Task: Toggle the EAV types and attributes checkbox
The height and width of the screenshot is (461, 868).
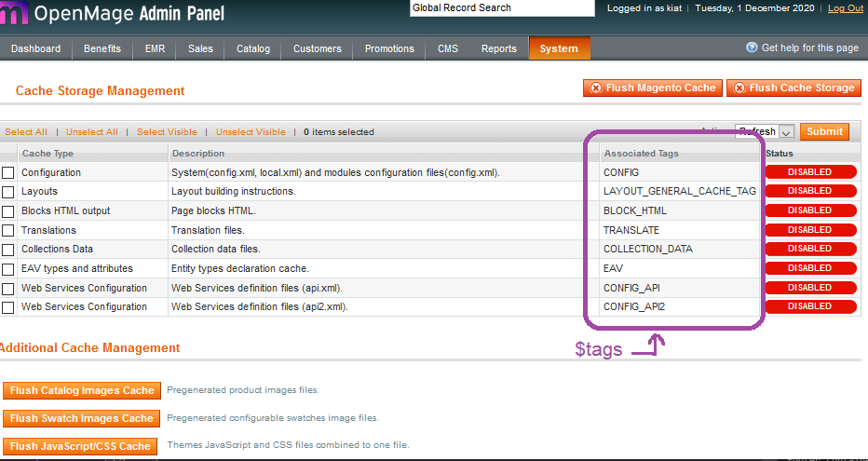Action: click(x=8, y=269)
